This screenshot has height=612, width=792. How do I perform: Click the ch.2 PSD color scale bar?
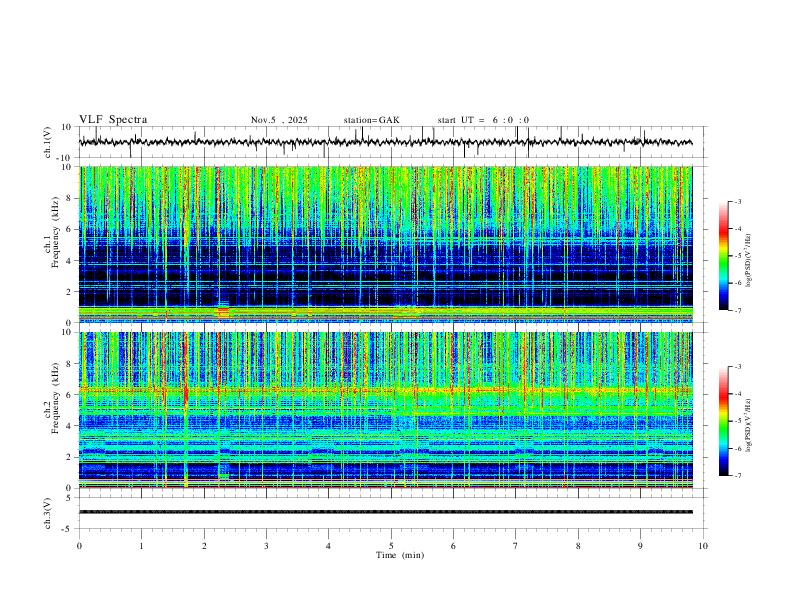(x=723, y=421)
